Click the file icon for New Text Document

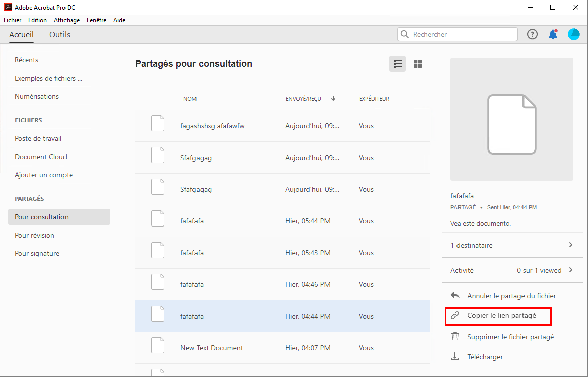pos(158,348)
